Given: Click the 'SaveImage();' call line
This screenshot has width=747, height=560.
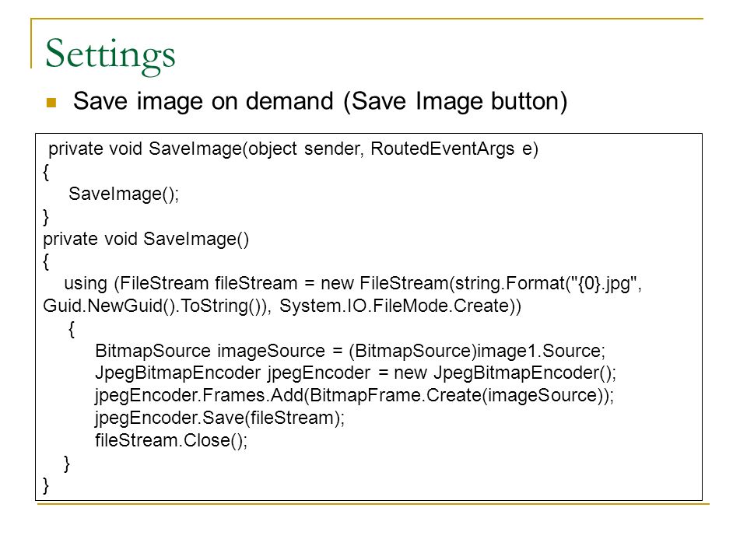Looking at the screenshot, I should click(124, 194).
